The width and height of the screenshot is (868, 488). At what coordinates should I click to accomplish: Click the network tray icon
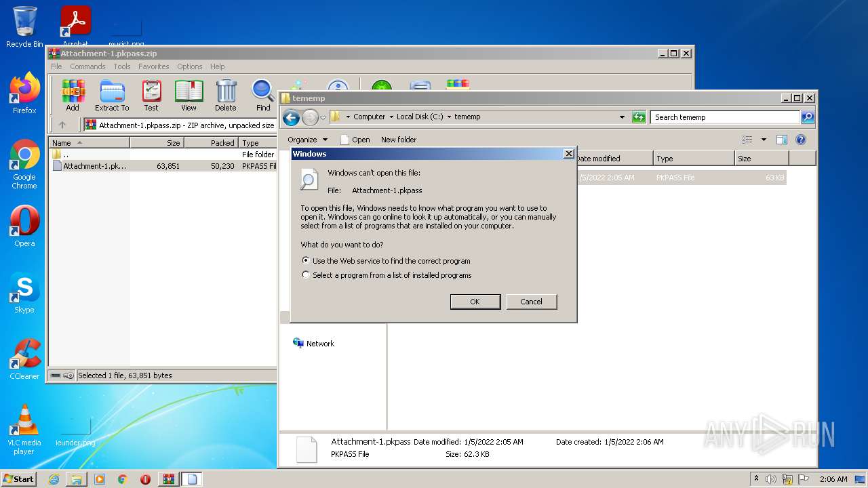tap(787, 479)
